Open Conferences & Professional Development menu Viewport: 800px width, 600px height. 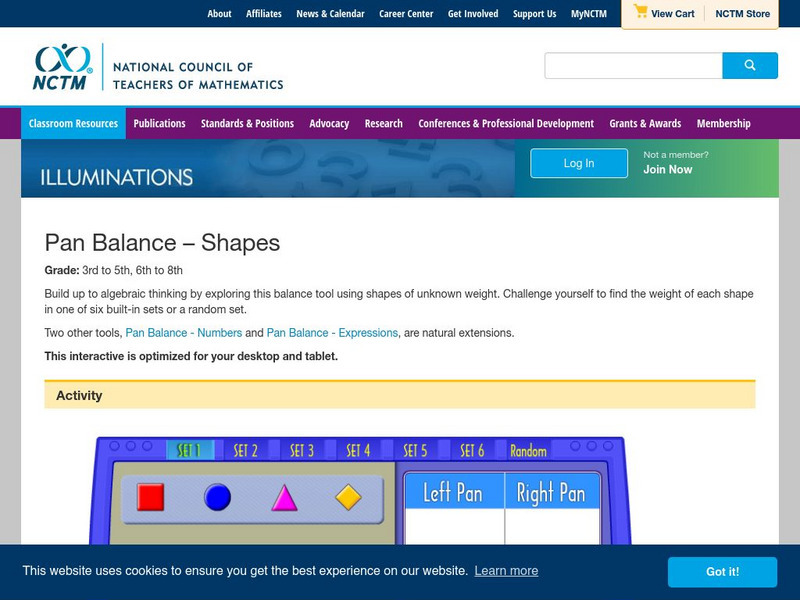pyautogui.click(x=506, y=123)
